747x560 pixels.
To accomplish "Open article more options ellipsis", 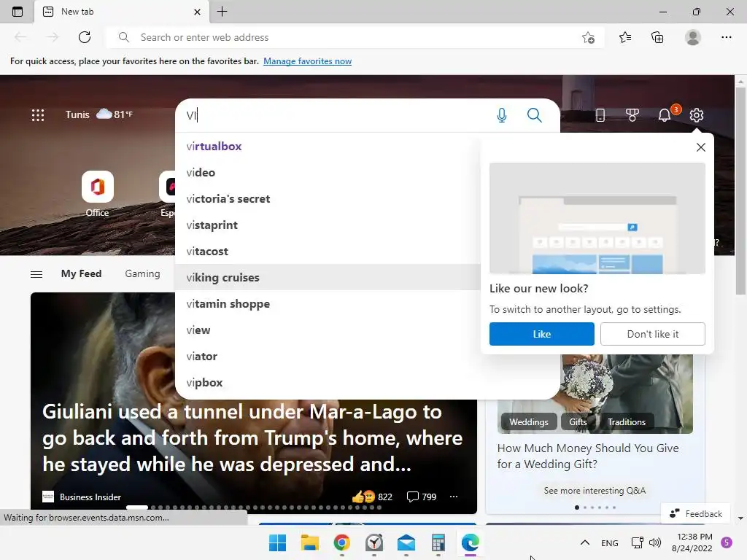I will click(x=454, y=497).
